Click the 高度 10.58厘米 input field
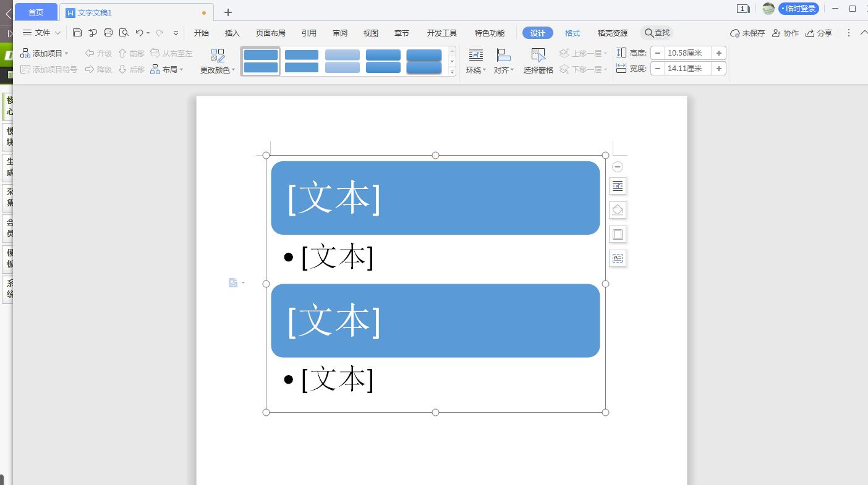The height and width of the screenshot is (485, 868). tap(688, 53)
